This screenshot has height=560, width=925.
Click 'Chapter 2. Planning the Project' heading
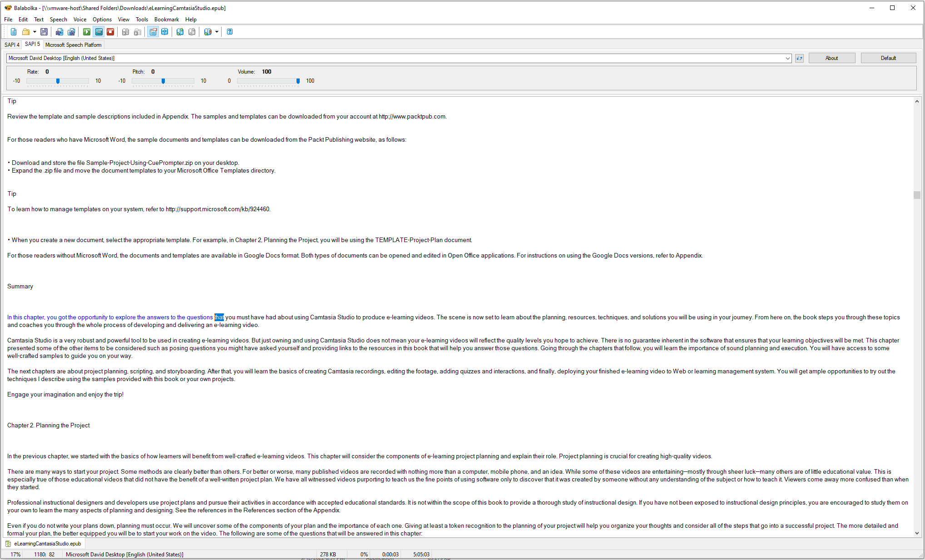49,426
